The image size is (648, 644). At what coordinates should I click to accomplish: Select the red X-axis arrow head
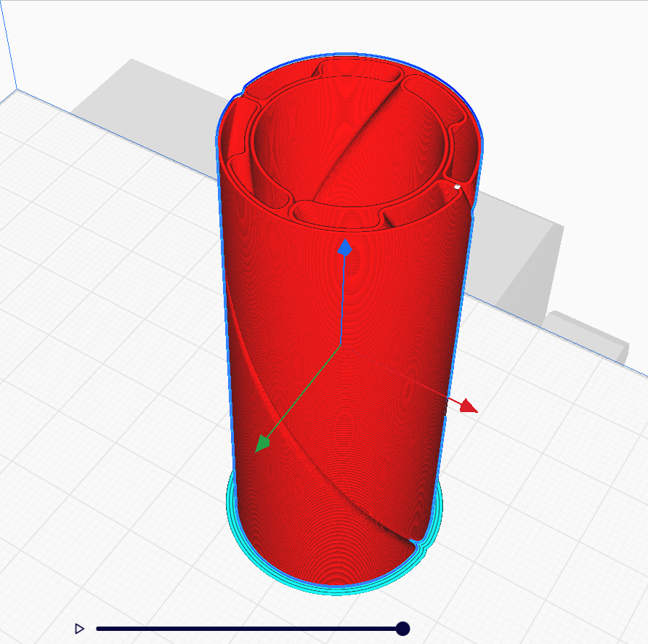[469, 406]
